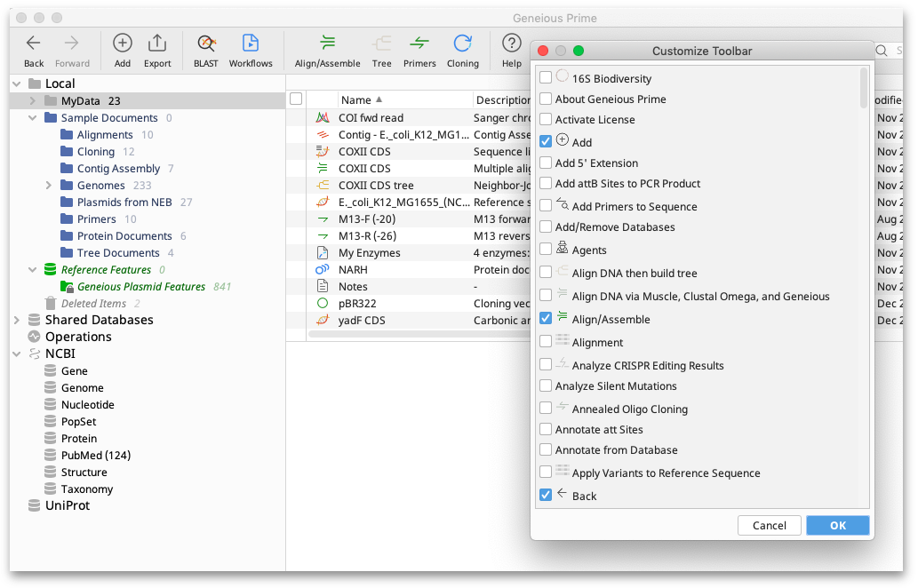The image size is (918, 588).
Task: Select the NCBI Nucleotide database
Action: point(87,405)
